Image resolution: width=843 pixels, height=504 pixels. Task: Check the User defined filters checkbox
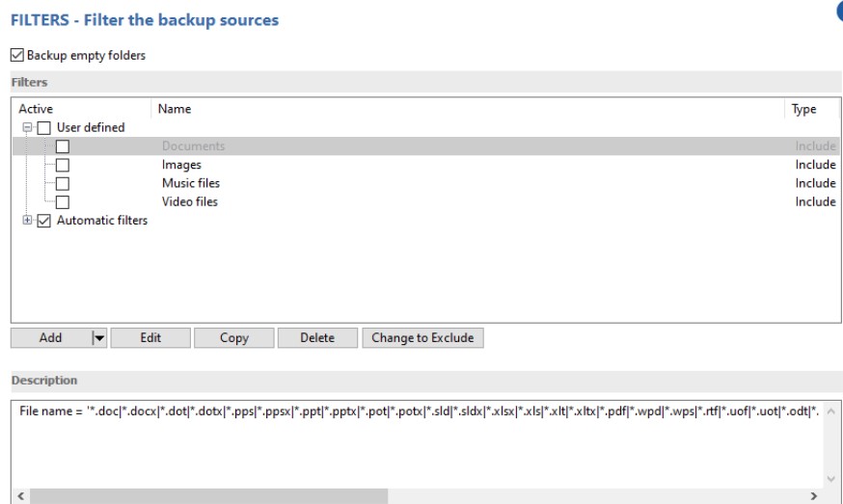(x=44, y=128)
